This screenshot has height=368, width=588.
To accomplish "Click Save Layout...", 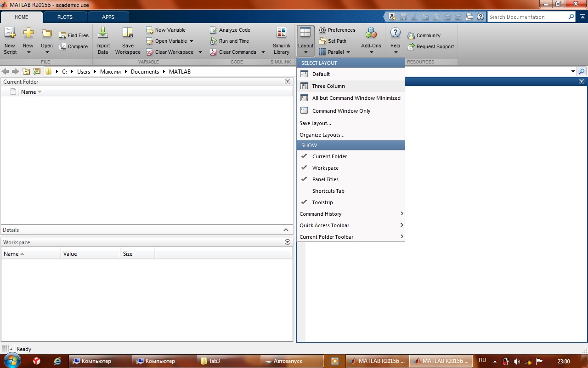I will pyautogui.click(x=351, y=123).
